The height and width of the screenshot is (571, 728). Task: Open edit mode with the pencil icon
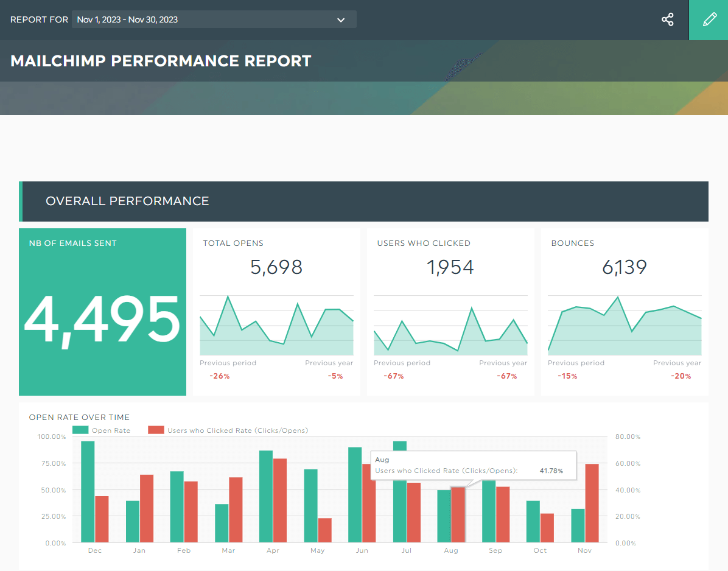click(x=709, y=19)
